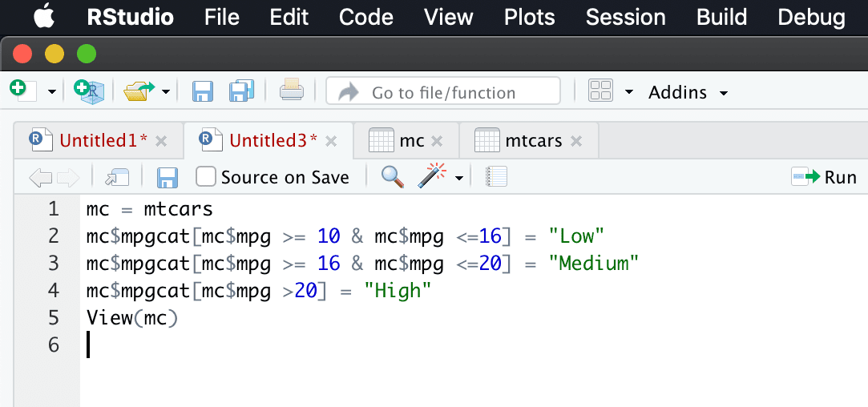Click the editor back navigation arrow
868x407 pixels.
pyautogui.click(x=40, y=178)
